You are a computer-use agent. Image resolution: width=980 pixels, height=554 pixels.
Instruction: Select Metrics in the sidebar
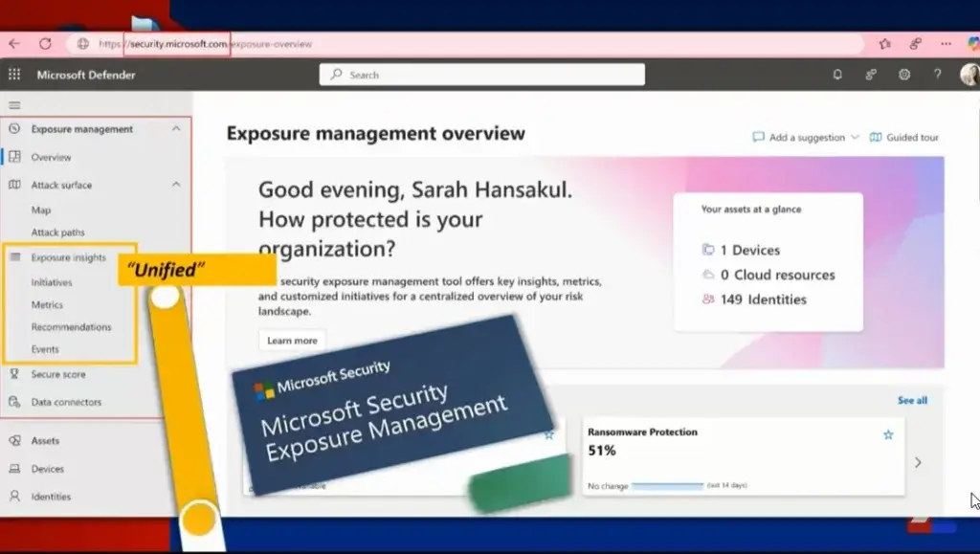coord(47,305)
